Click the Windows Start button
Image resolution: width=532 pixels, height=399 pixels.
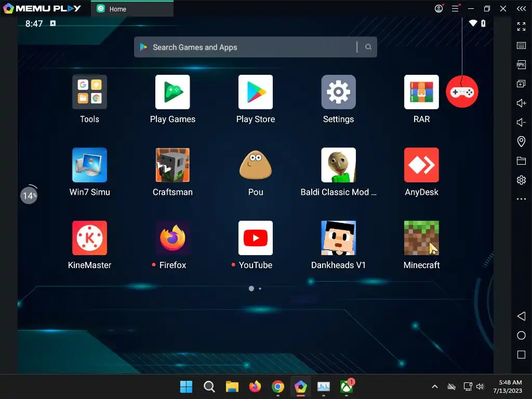coord(186,387)
